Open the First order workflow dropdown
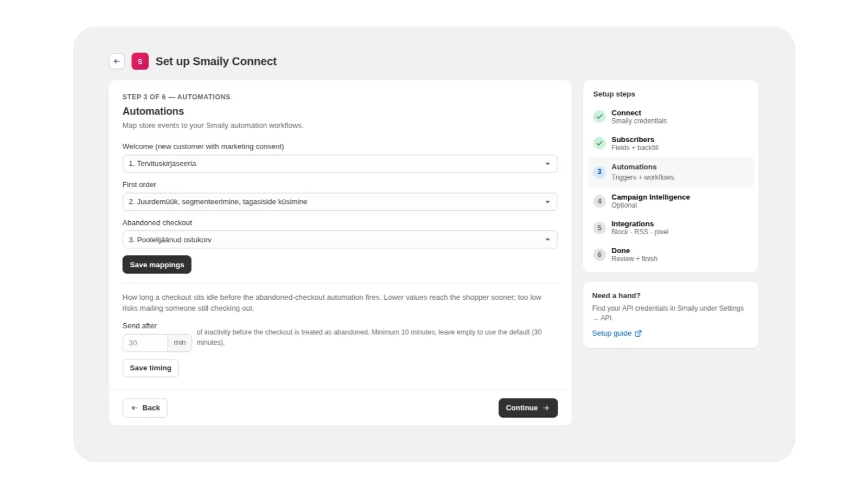This screenshot has width=868, height=488. pyautogui.click(x=340, y=202)
